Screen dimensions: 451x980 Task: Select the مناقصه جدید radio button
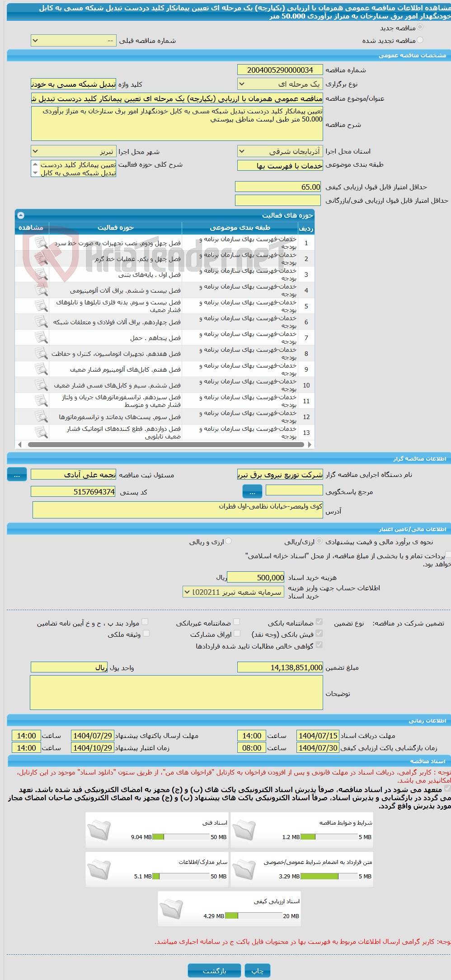pos(420,28)
